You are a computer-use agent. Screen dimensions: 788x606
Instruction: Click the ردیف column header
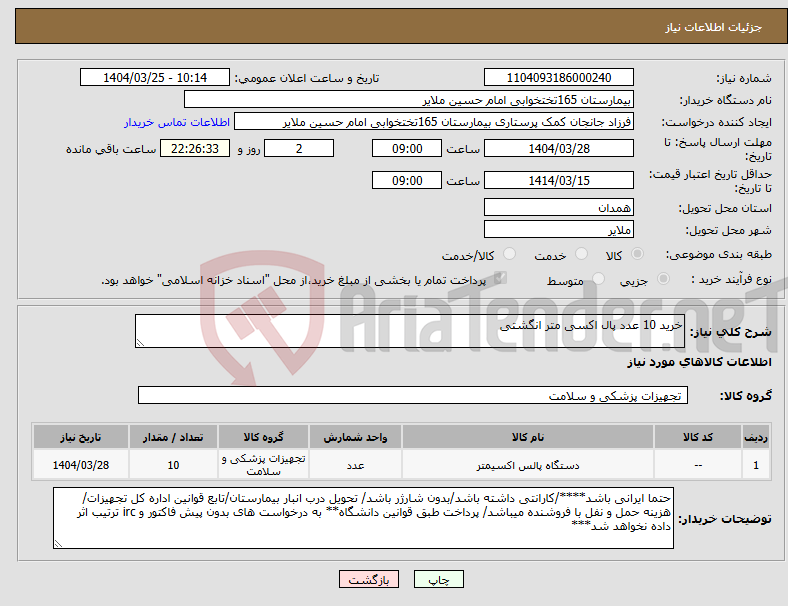[x=755, y=437]
